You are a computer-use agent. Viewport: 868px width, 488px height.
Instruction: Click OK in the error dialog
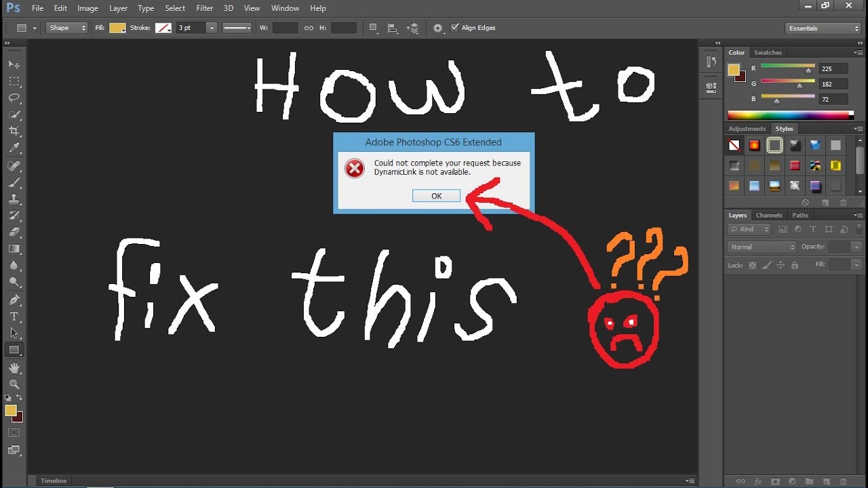[x=436, y=196]
